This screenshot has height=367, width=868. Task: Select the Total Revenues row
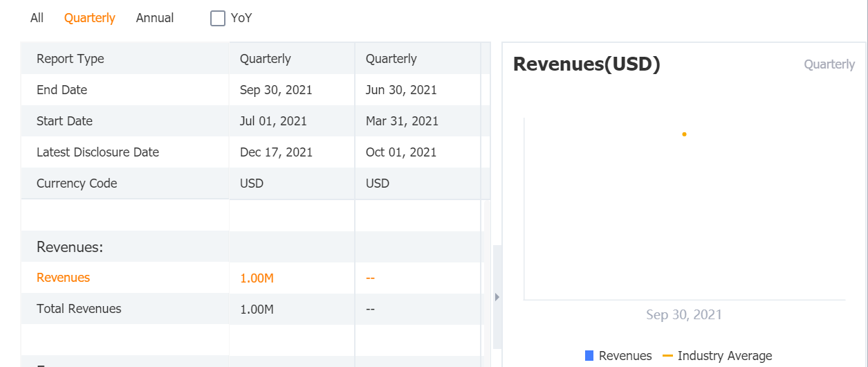click(x=79, y=309)
